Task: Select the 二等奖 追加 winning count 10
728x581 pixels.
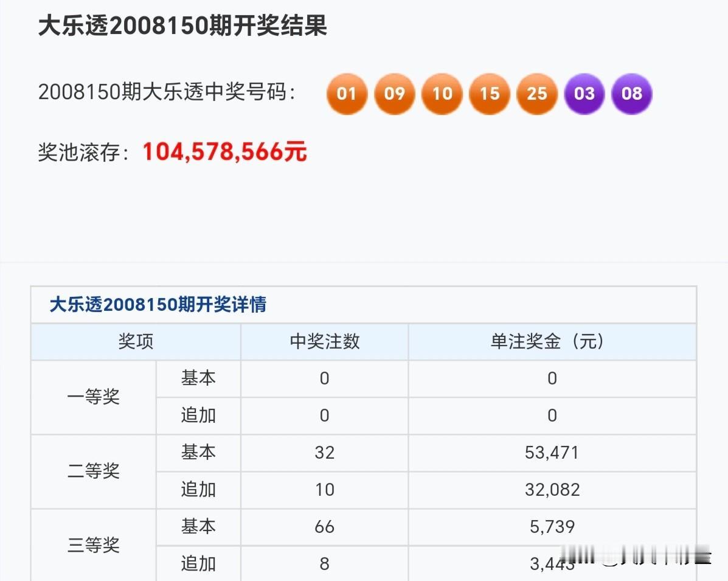Action: tap(325, 490)
